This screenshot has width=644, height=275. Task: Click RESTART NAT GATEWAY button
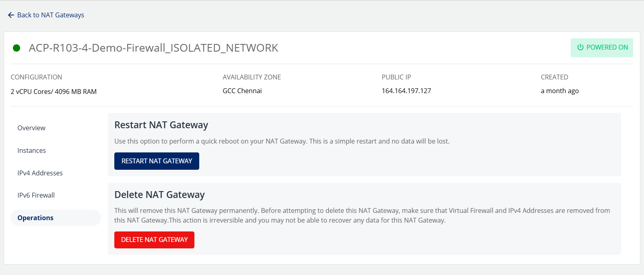coord(157,161)
